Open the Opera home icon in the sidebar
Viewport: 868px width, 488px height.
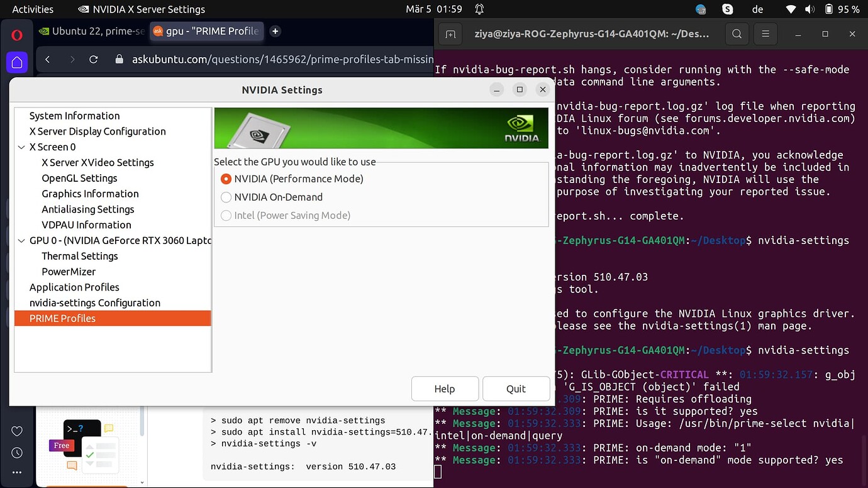point(17,62)
